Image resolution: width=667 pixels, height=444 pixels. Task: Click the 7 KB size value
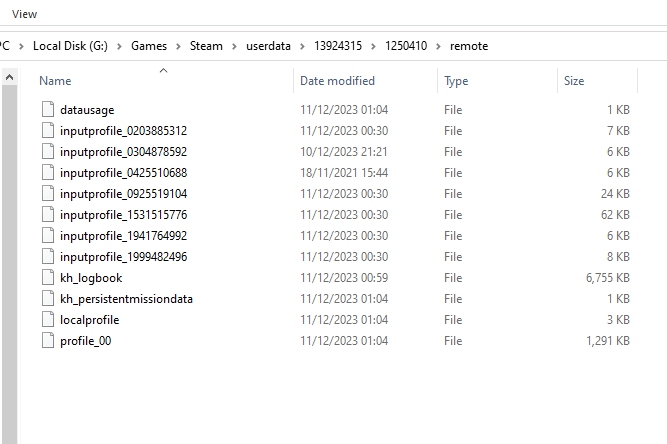[x=618, y=131]
